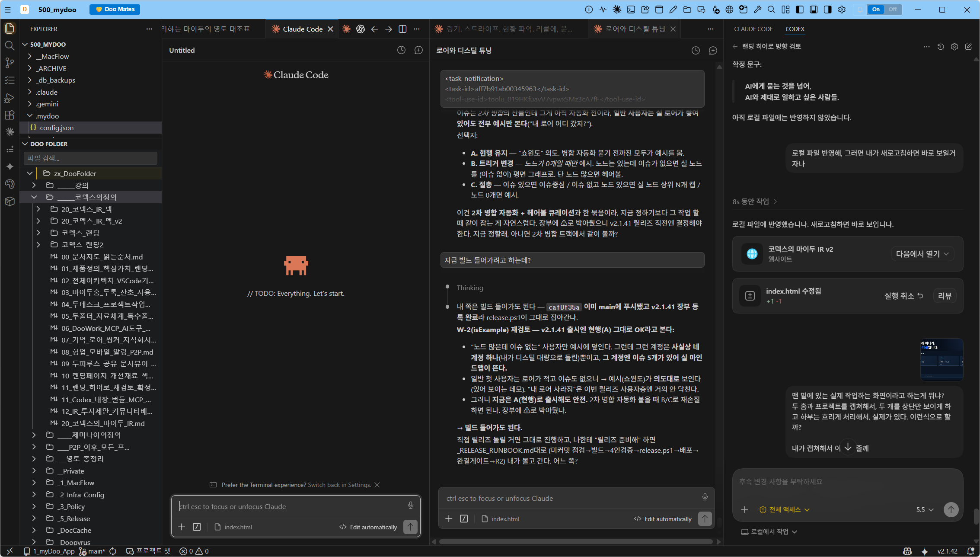Image resolution: width=980 pixels, height=557 pixels.
Task: Toggle the primary side bar layout icon
Action: (x=800, y=10)
